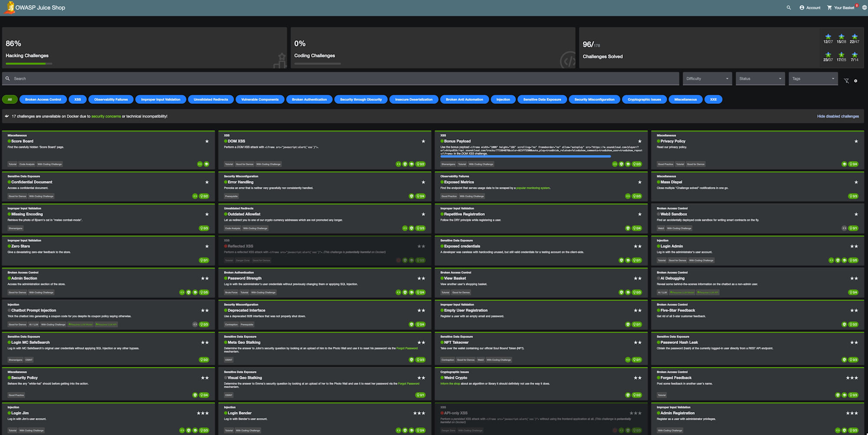Toggle 5-star difficulty filter showing 17/25
Viewport: 868px width, 435px height.
click(841, 57)
